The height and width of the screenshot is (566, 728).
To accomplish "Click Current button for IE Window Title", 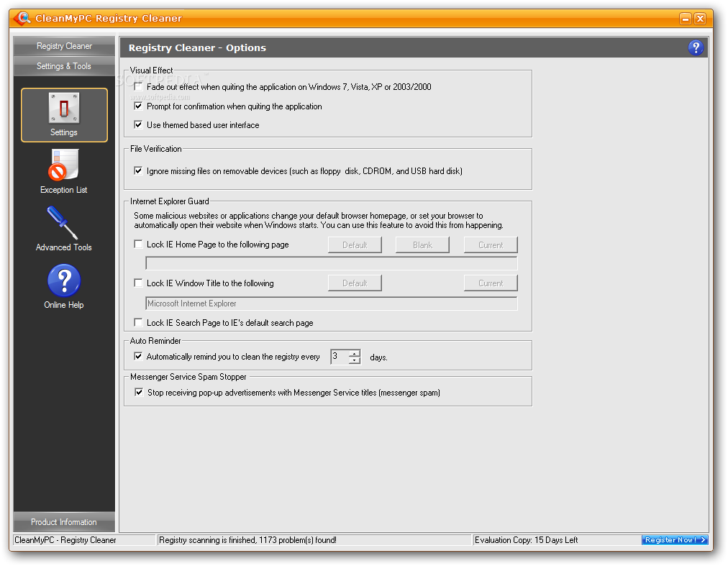I will pyautogui.click(x=491, y=283).
